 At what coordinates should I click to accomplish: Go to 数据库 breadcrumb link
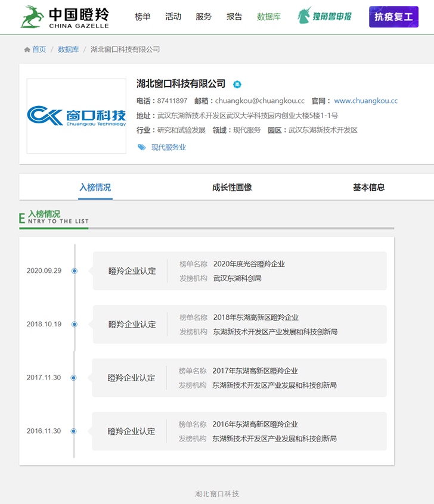[x=68, y=49]
